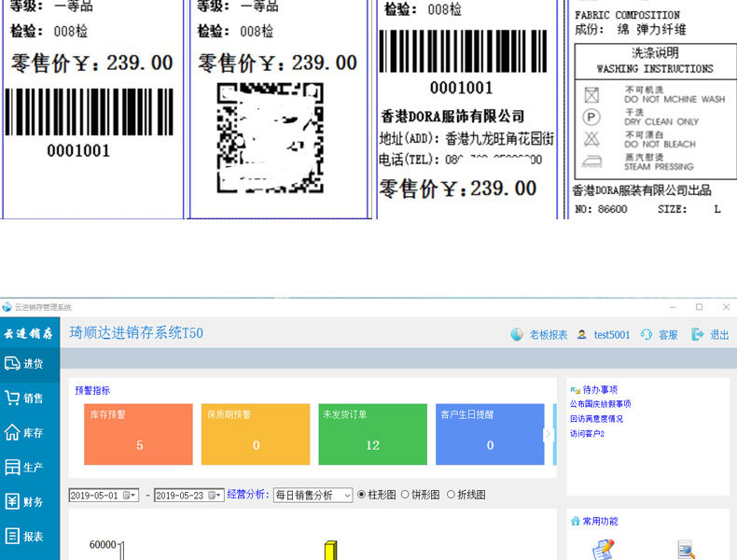Click the 待办事项 to-do icon

[x=575, y=390]
